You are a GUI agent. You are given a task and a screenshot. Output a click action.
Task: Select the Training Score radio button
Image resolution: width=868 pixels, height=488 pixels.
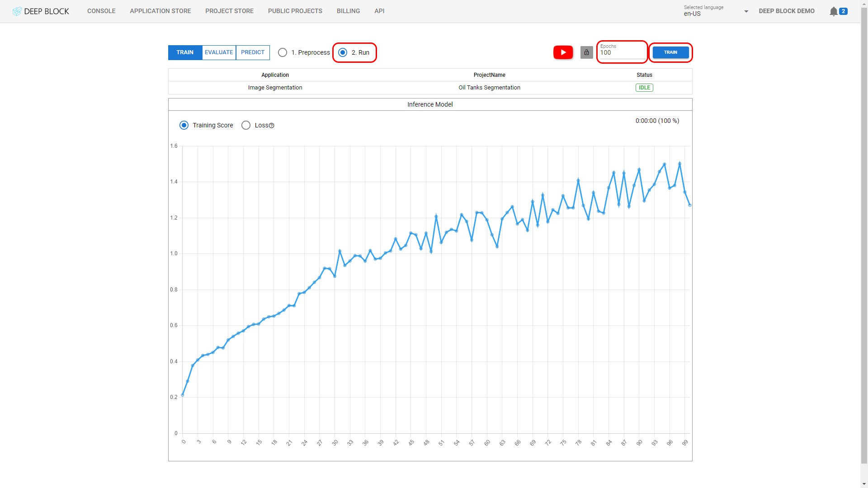184,125
